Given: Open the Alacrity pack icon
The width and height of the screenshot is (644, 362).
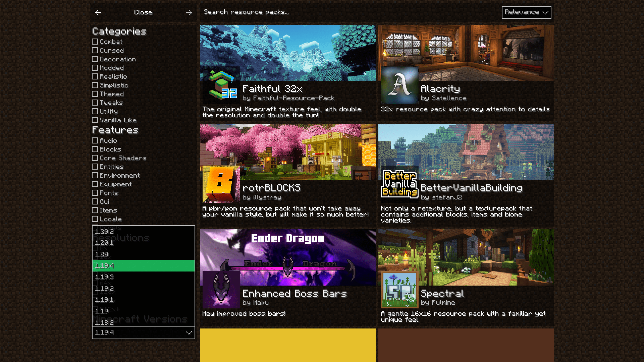Looking at the screenshot, I should (x=400, y=85).
